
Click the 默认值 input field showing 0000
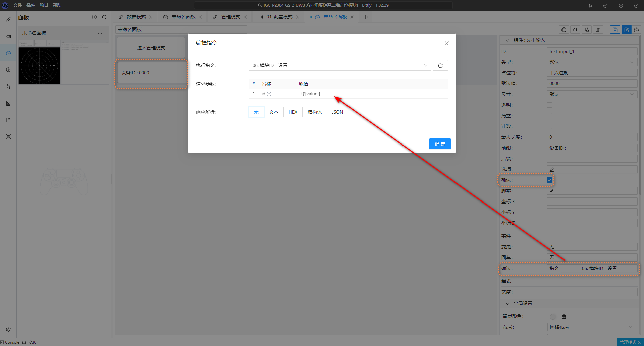pyautogui.click(x=592, y=83)
